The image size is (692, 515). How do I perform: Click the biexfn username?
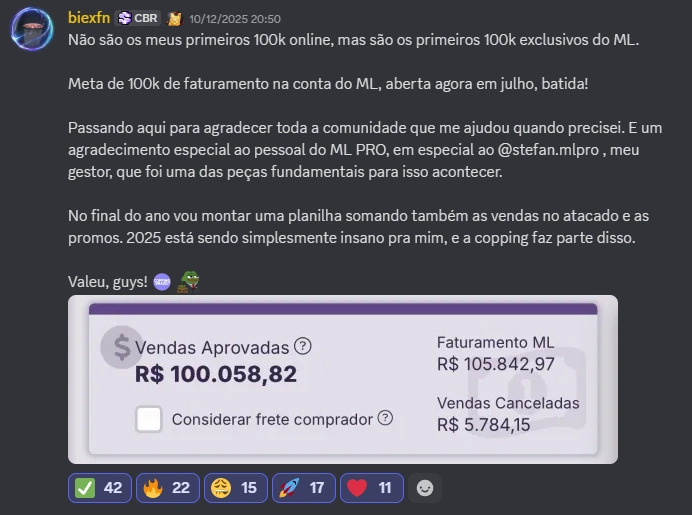(89, 18)
